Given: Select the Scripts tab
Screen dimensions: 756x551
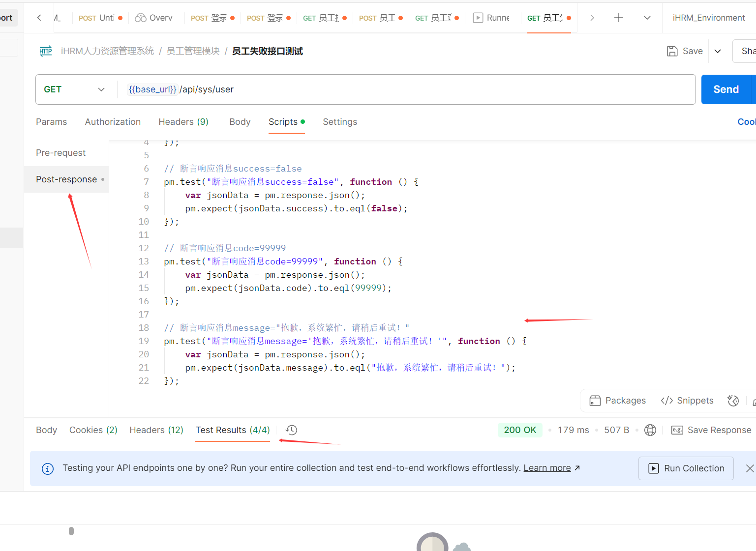Looking at the screenshot, I should click(x=286, y=122).
